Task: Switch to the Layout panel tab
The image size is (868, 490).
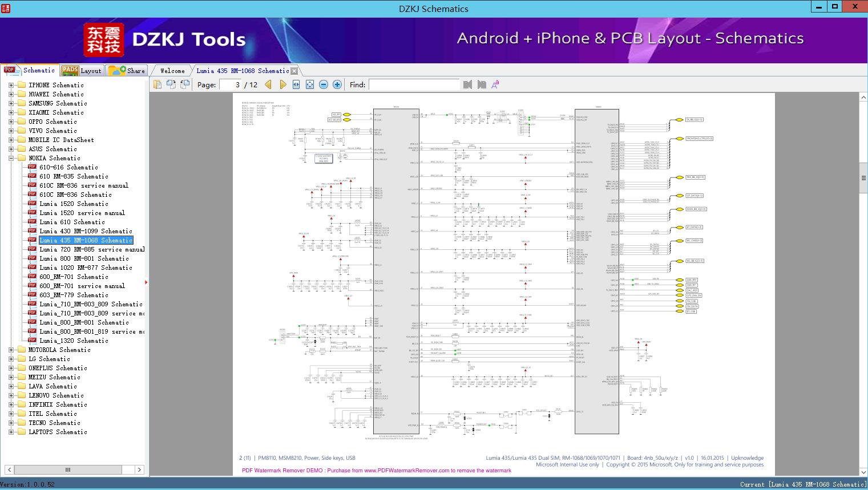Action: click(x=81, y=71)
